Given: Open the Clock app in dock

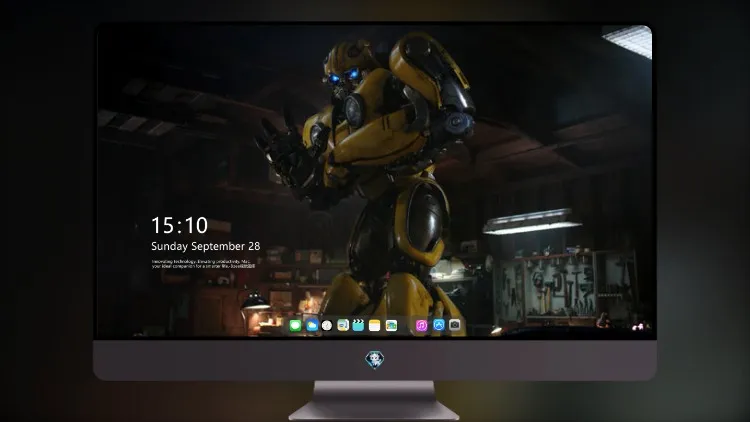Looking at the screenshot, I should click(x=327, y=326).
